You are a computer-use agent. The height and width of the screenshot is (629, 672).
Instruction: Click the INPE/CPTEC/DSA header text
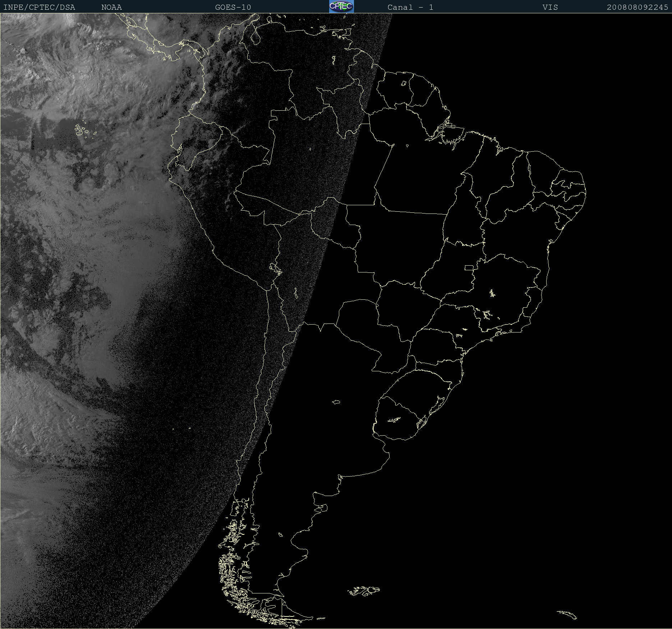pyautogui.click(x=39, y=7)
